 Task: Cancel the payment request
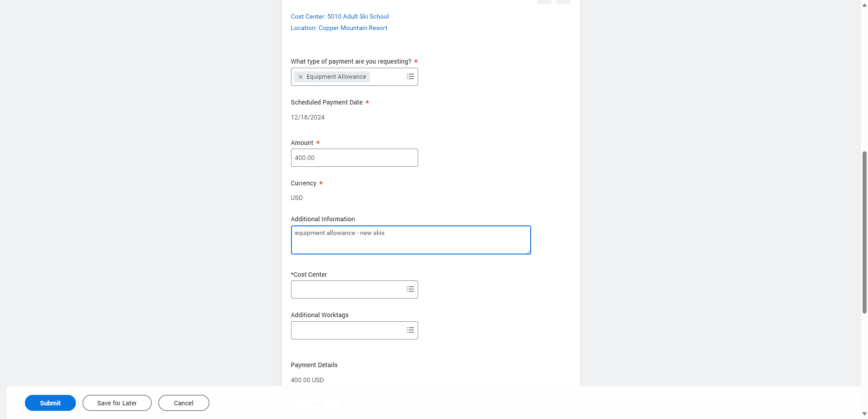pos(184,403)
